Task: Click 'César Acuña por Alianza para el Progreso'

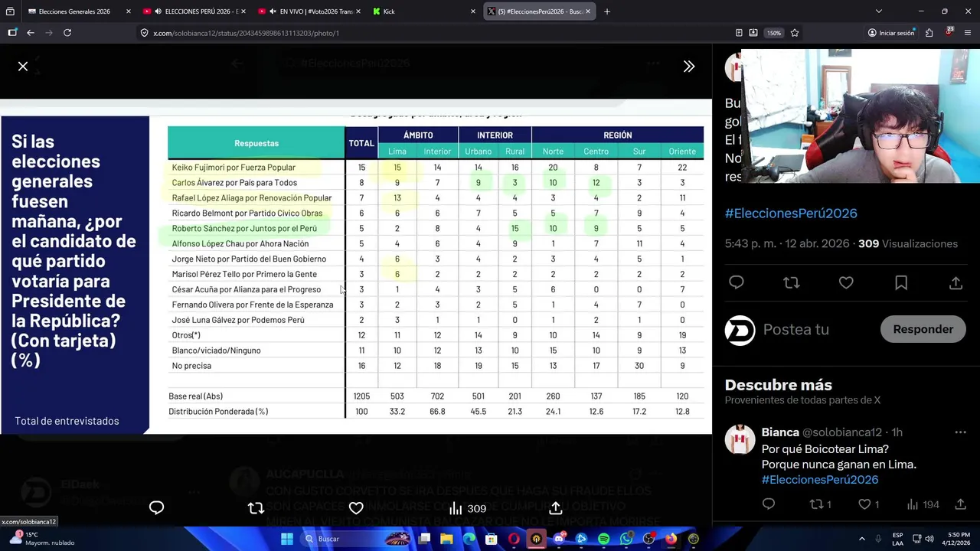Action: pyautogui.click(x=247, y=289)
